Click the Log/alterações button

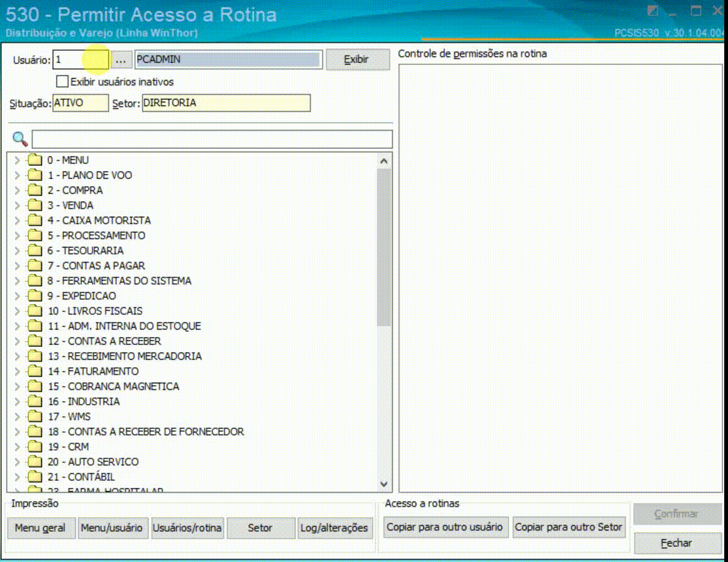[334, 528]
